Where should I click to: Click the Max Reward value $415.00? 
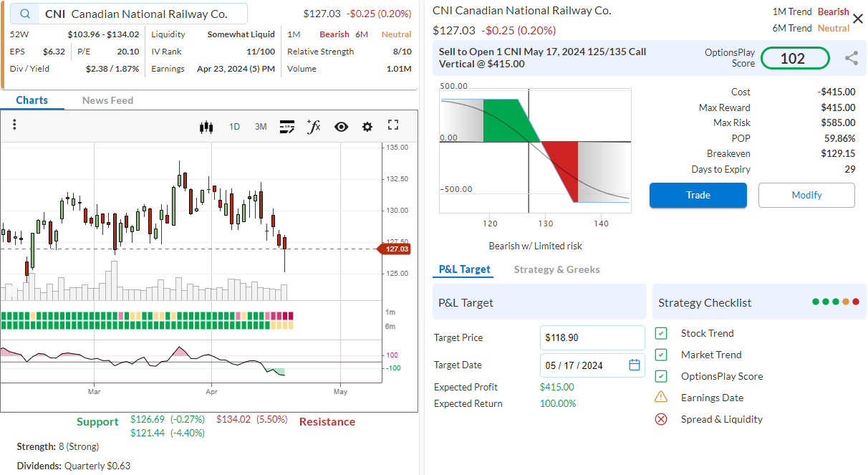(838, 107)
